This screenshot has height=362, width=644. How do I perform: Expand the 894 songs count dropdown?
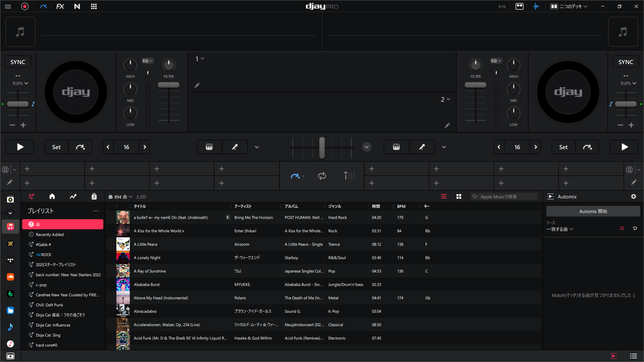120,197
